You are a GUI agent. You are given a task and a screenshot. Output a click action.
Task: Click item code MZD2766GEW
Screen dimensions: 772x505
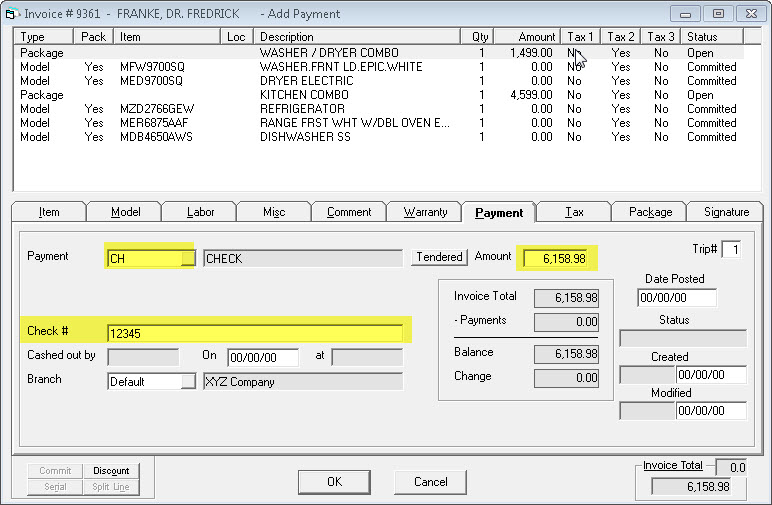tap(157, 109)
